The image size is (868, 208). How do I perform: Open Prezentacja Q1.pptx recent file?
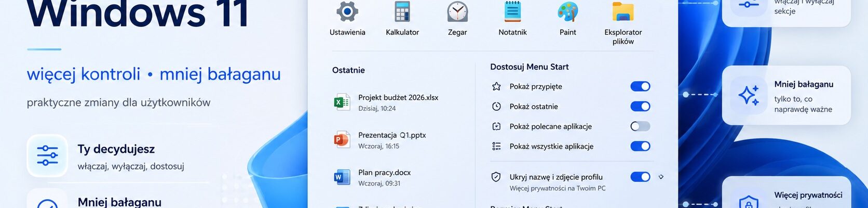[392, 135]
